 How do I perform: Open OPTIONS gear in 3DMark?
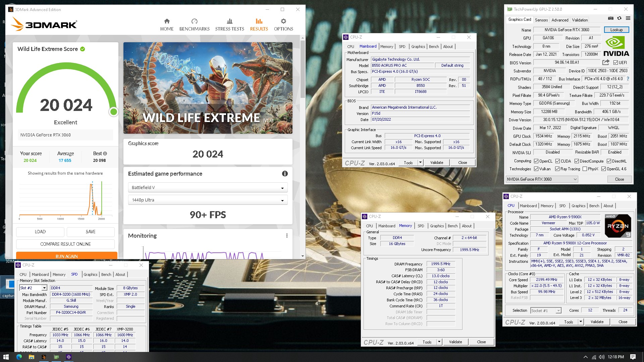pos(283,25)
